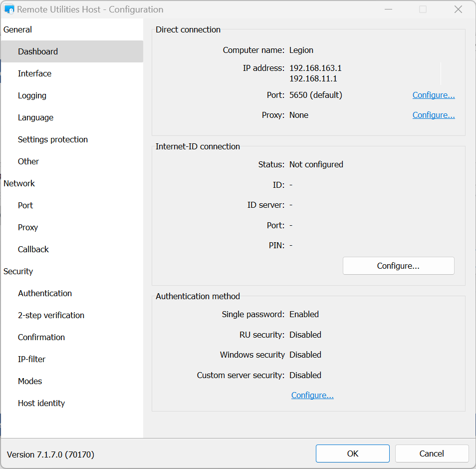Open Callback settings
This screenshot has height=469, width=476.
[x=33, y=249]
